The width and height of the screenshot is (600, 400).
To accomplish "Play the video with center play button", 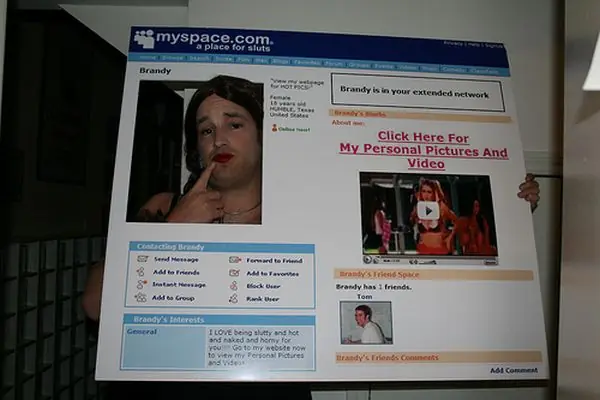I will point(428,211).
